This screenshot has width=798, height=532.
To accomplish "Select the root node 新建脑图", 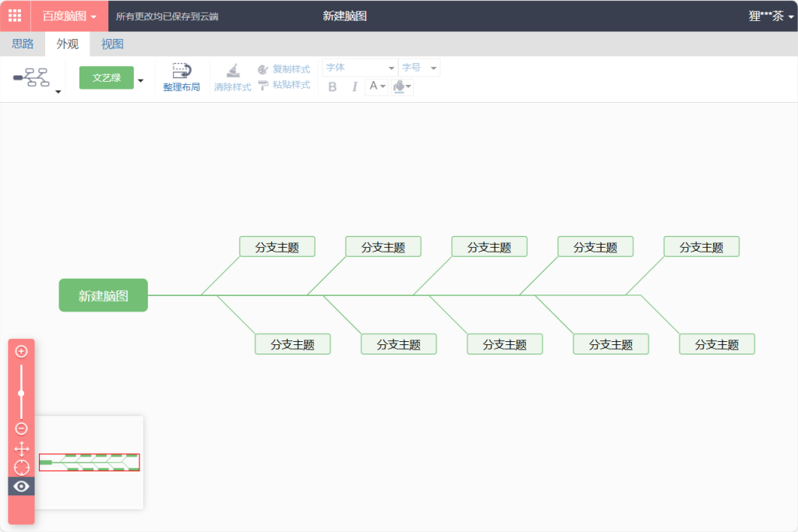I will pos(104,295).
